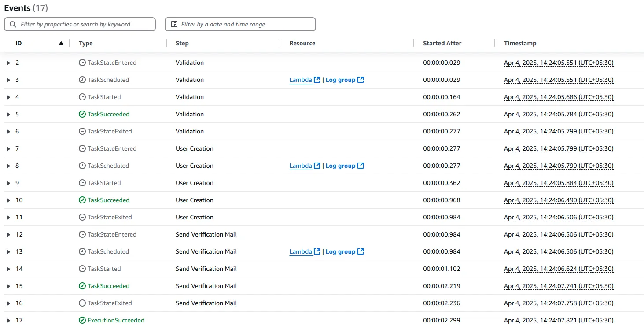Open the Lambda link for User Creation
This screenshot has width=644, height=329.
point(301,166)
